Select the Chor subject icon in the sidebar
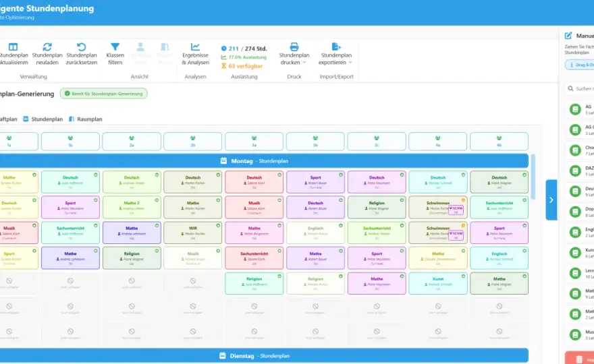 [x=575, y=150]
